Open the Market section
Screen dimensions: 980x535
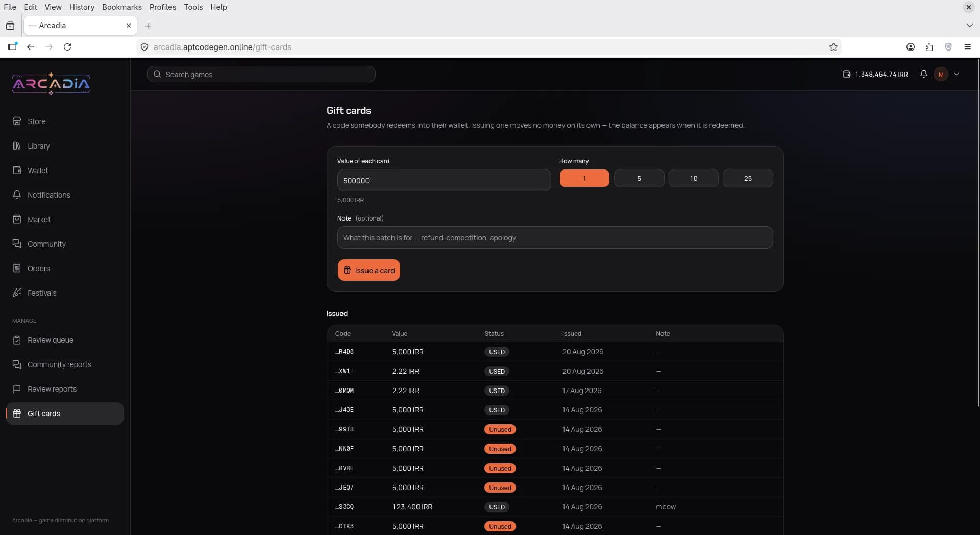coord(65,220)
